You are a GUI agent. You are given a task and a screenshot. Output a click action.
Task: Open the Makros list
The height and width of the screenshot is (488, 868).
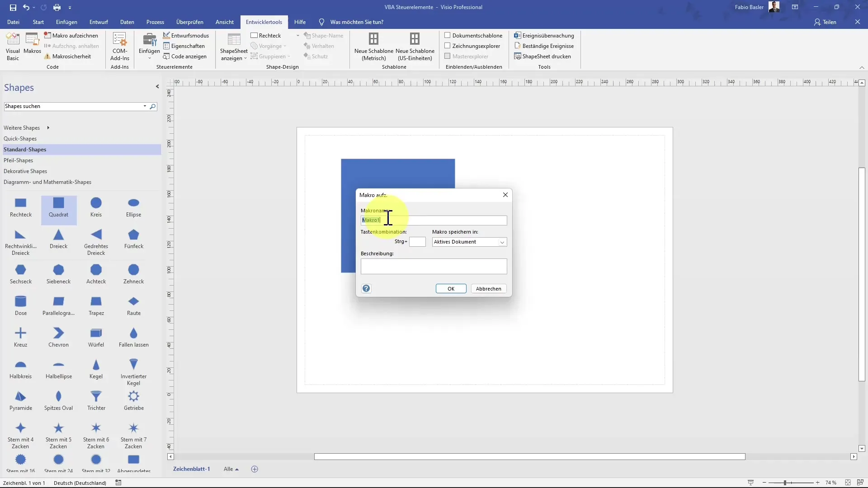pyautogui.click(x=32, y=43)
